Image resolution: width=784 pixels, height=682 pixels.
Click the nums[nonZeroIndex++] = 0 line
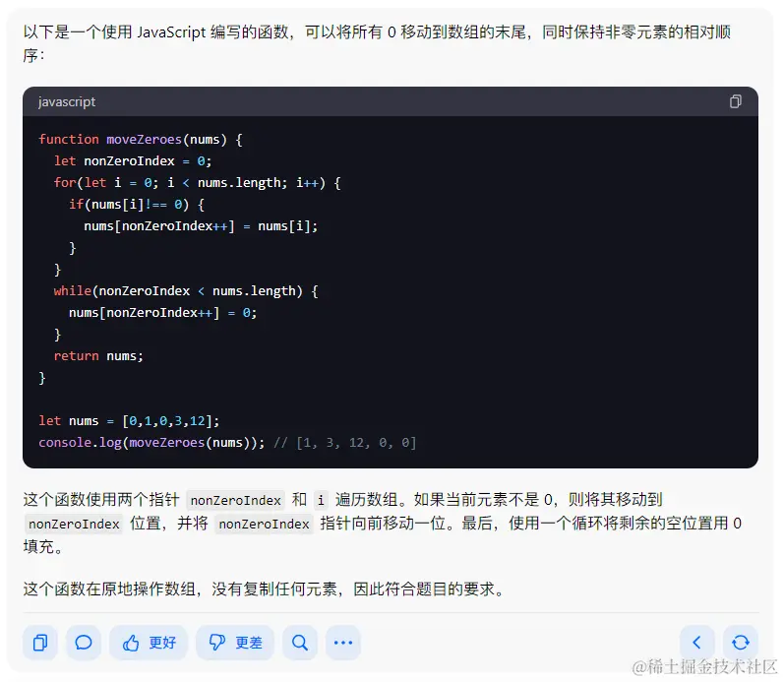click(162, 313)
